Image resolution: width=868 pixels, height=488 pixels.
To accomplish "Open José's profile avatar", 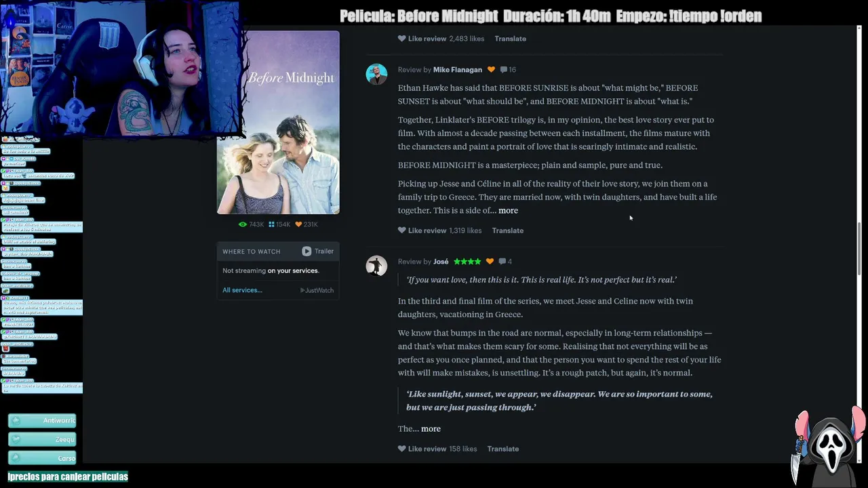I will tap(376, 266).
